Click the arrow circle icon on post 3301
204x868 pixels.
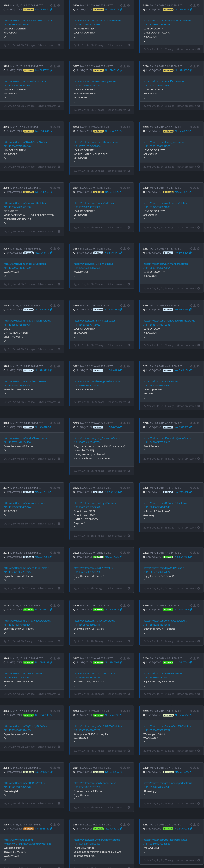[x=58, y=5]
